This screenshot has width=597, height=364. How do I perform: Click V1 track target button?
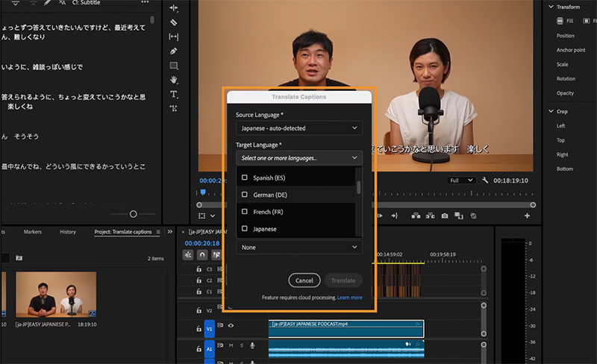[210, 329]
